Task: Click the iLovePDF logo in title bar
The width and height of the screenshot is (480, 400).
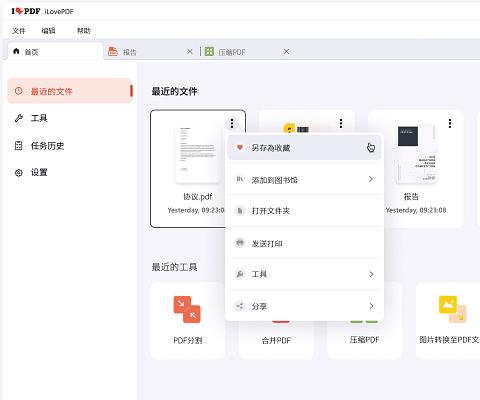Action: point(26,11)
